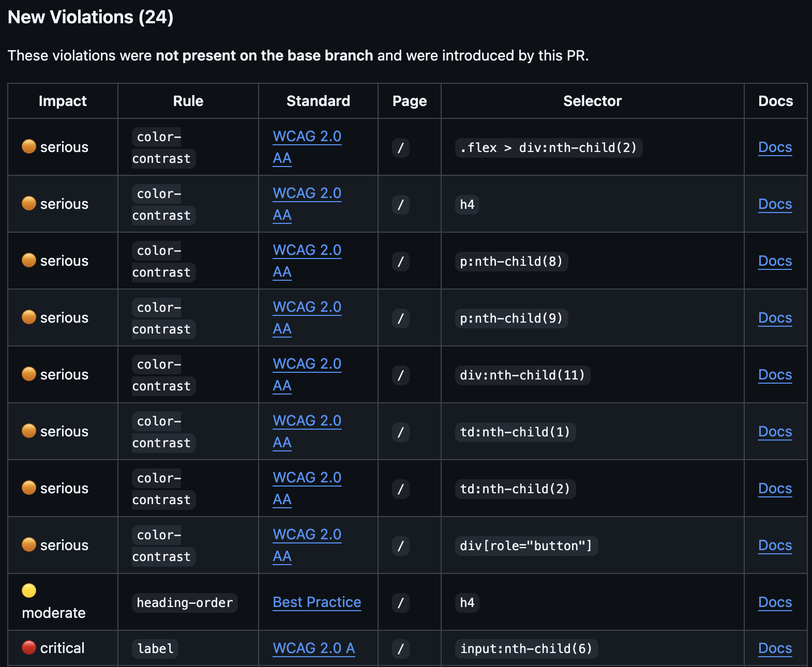
Task: Open WCAG 2.0 A link in label row
Action: coord(313,648)
